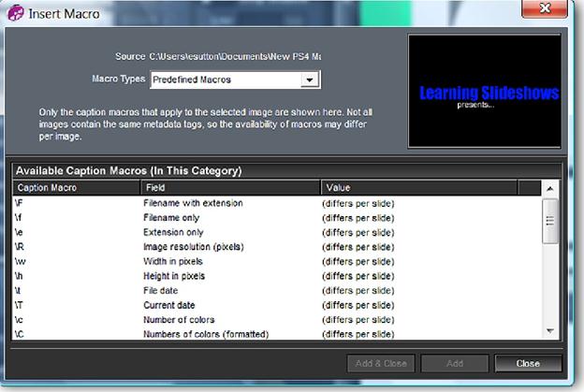Click the Learning Slideshows preview thumbnail
The width and height of the screenshot is (584, 392).
point(485,91)
